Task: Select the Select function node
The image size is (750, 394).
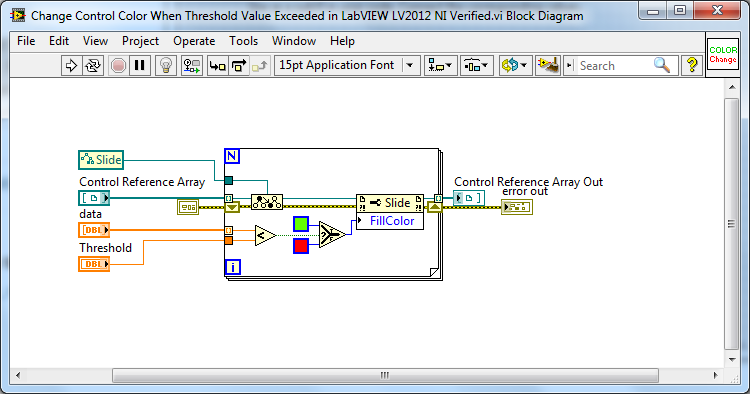Action: coord(332,234)
